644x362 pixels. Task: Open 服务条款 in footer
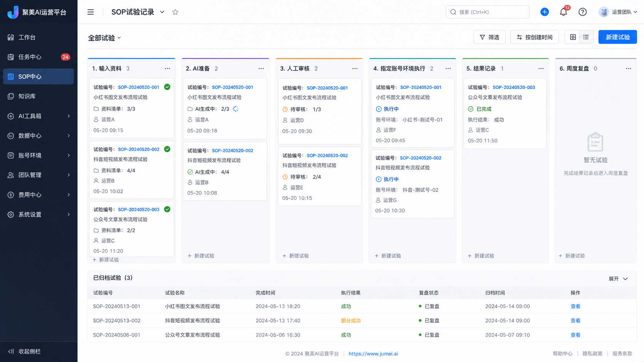point(622,354)
